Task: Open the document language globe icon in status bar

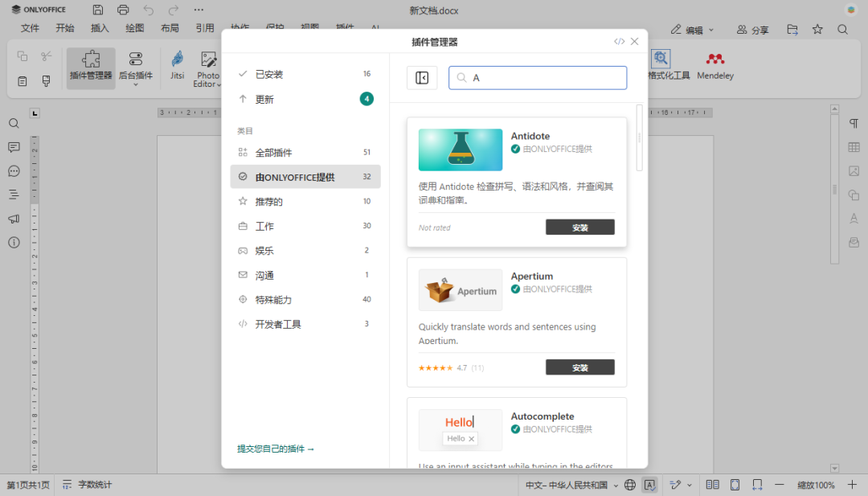Action: pyautogui.click(x=630, y=485)
